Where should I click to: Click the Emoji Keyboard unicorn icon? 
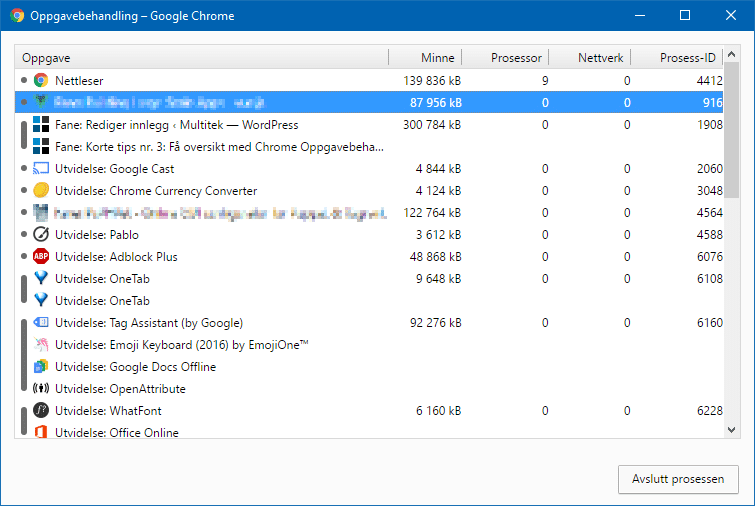[41, 345]
